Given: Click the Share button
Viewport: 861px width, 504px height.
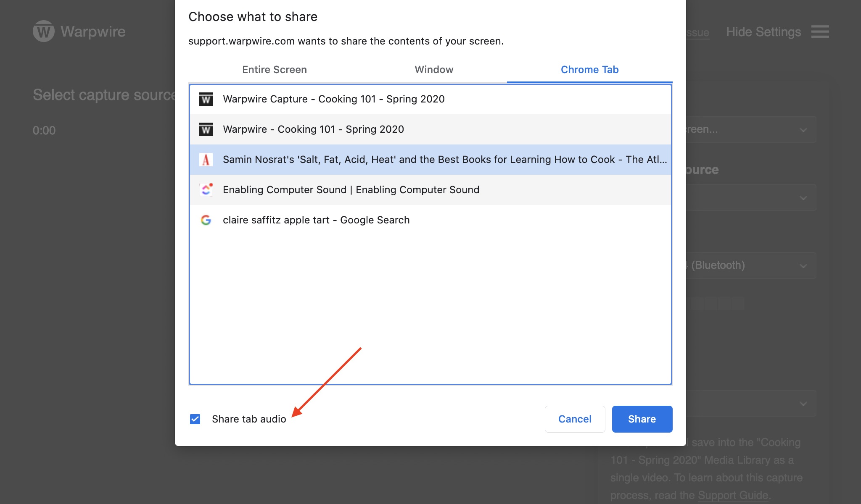Looking at the screenshot, I should click(x=642, y=419).
